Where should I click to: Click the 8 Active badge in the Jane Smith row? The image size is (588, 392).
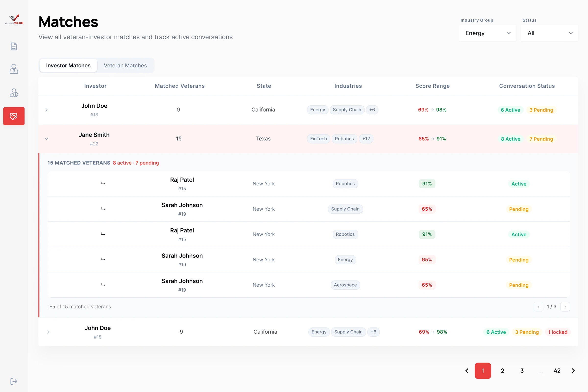[511, 139]
